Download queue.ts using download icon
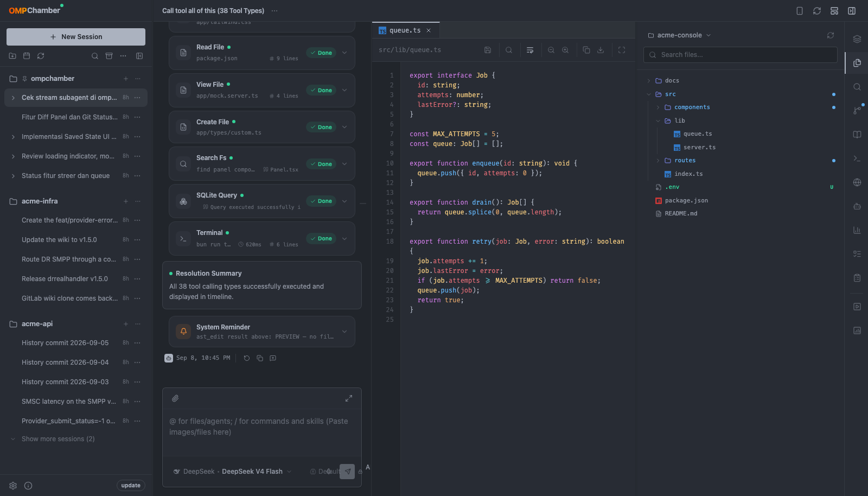 pyautogui.click(x=601, y=50)
